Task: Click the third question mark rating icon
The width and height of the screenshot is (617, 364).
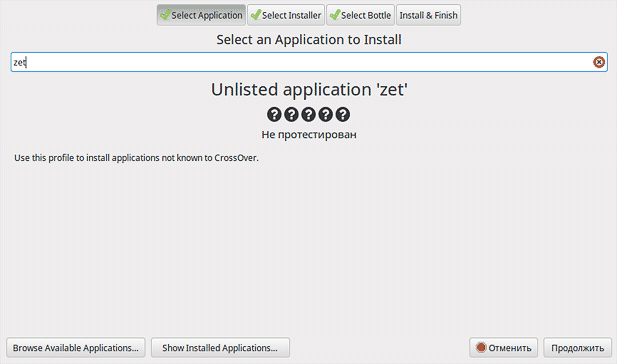Action: (x=308, y=115)
